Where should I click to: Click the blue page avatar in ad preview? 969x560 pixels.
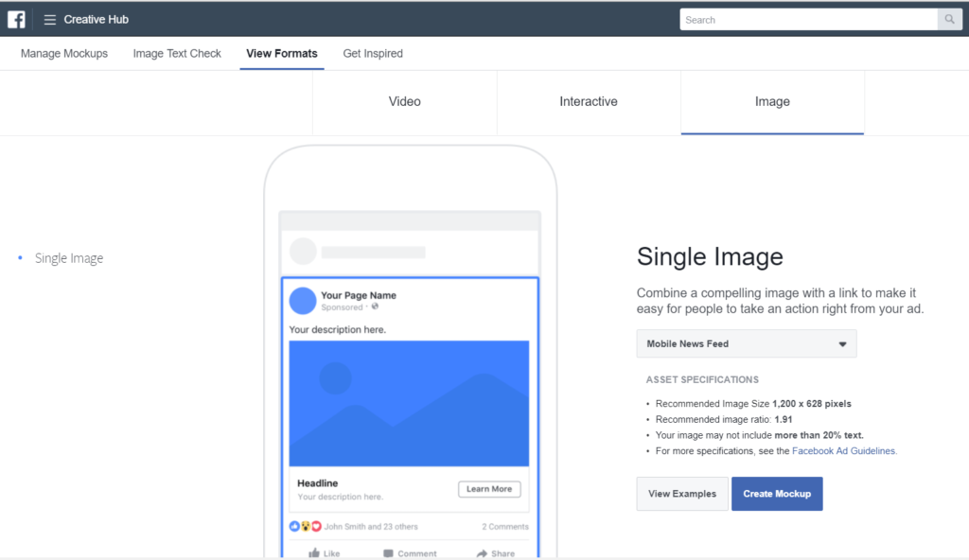click(303, 301)
